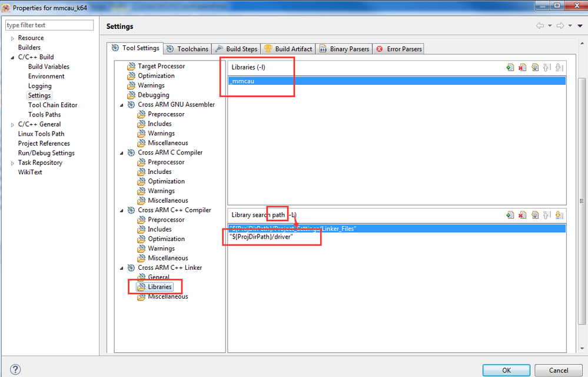Screen dimensions: 588x377
Task: Select Logging in the left tree
Action: 40,86
